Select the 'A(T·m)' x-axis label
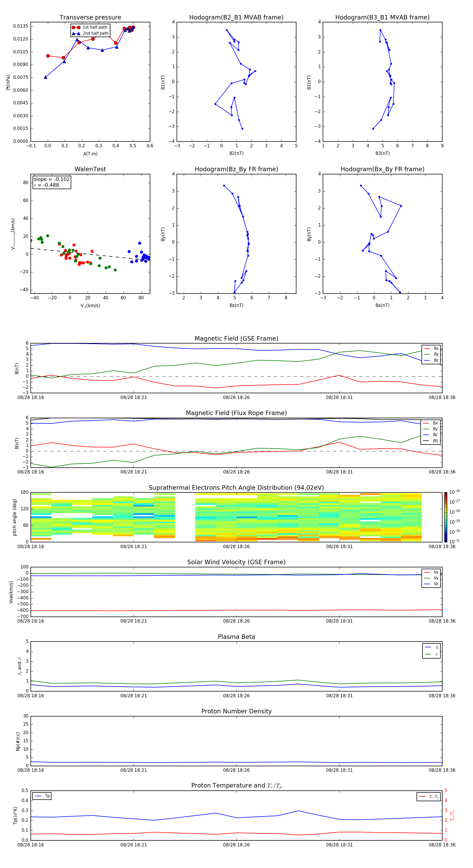Viewport: 473px width, 868px height. coord(90,154)
